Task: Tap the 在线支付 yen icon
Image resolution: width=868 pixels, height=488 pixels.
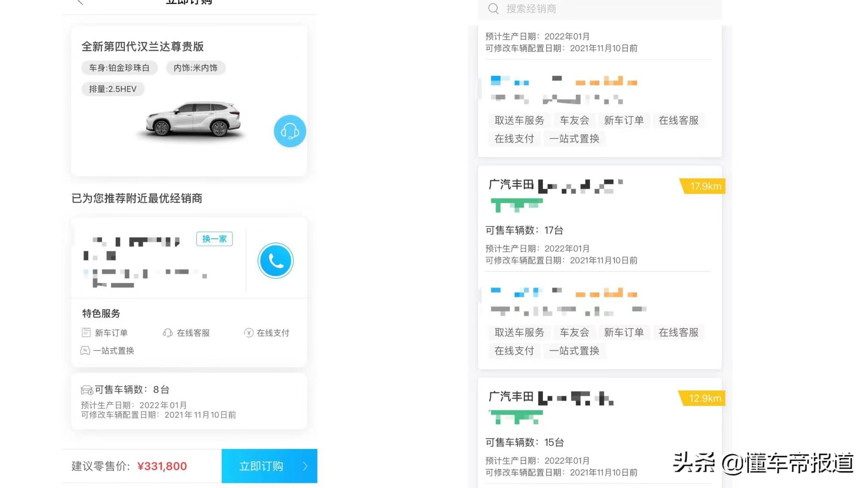Action: (x=248, y=333)
